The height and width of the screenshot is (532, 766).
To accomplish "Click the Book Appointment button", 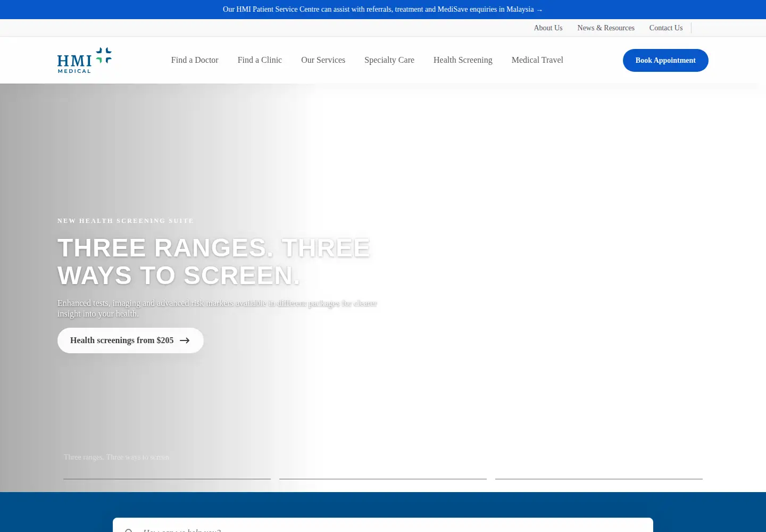I will click(665, 60).
